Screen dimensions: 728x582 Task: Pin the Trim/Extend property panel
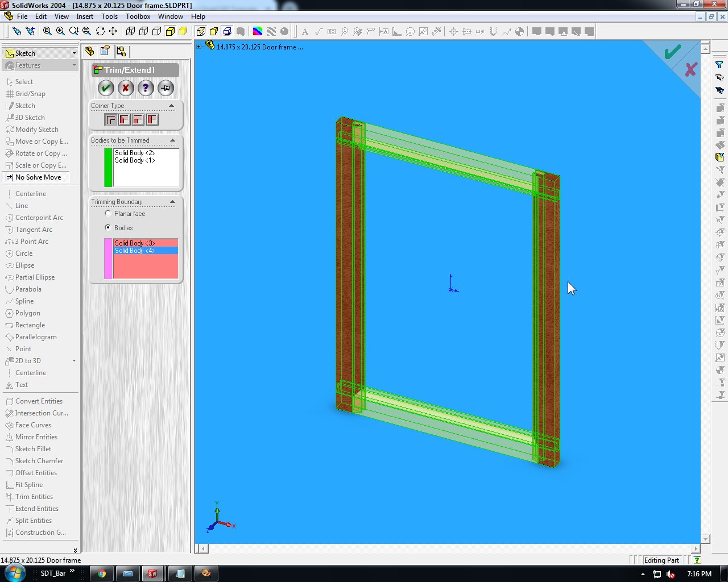(166, 88)
